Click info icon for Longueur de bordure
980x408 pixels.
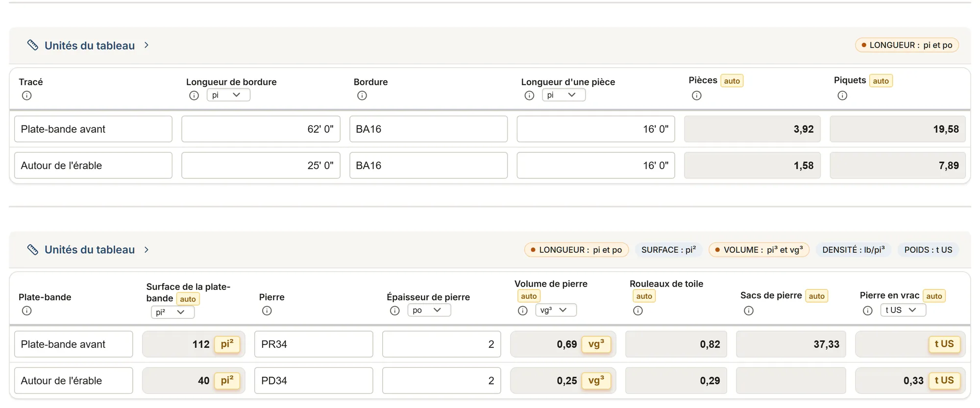(x=194, y=96)
